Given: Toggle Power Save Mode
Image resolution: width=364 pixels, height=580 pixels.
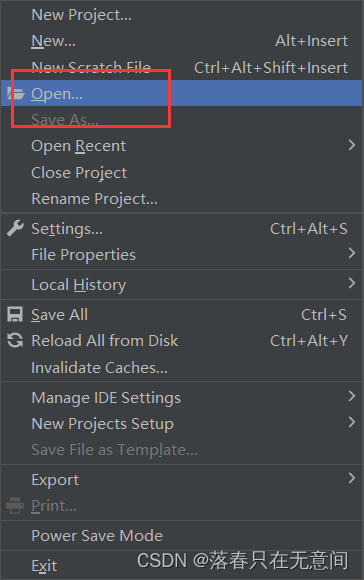Looking at the screenshot, I should [x=181, y=536].
